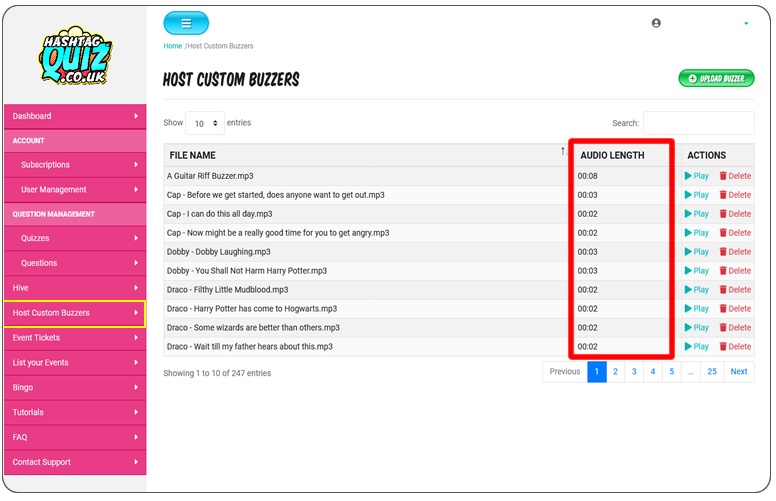The image size is (776, 501).
Task: Open Quizzes in the sidebar
Action: tap(75, 238)
